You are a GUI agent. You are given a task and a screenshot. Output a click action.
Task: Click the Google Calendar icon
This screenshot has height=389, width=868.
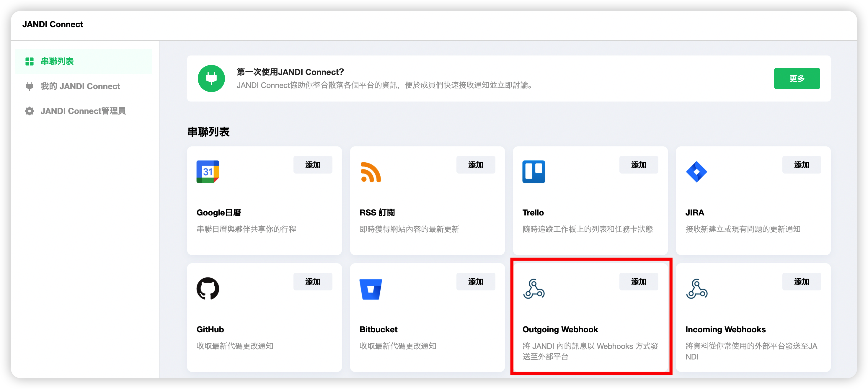[x=208, y=172]
